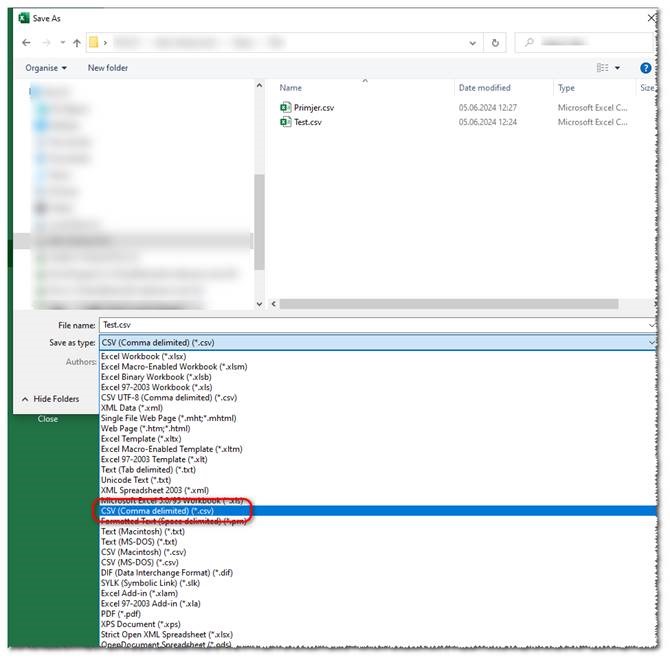Choose Strict Open XML Spreadsheet (*.xlsx)
Image resolution: width=670 pixels, height=660 pixels.
point(167,635)
